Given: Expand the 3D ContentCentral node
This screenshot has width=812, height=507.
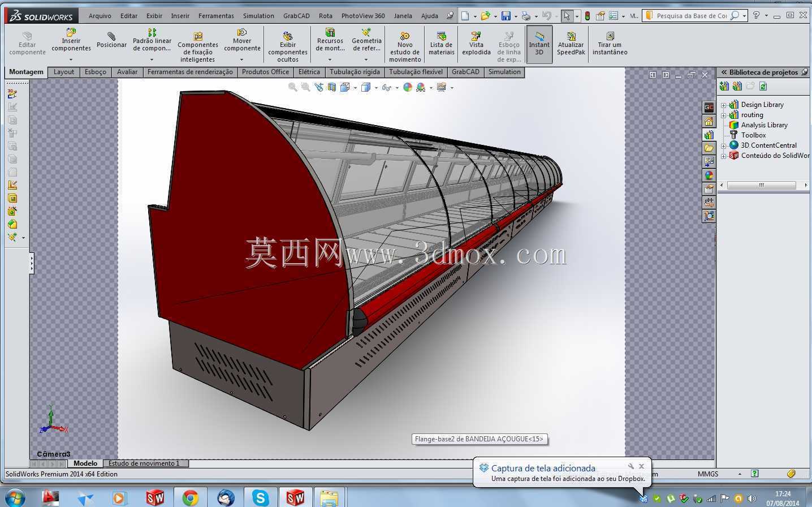Looking at the screenshot, I should (x=723, y=145).
